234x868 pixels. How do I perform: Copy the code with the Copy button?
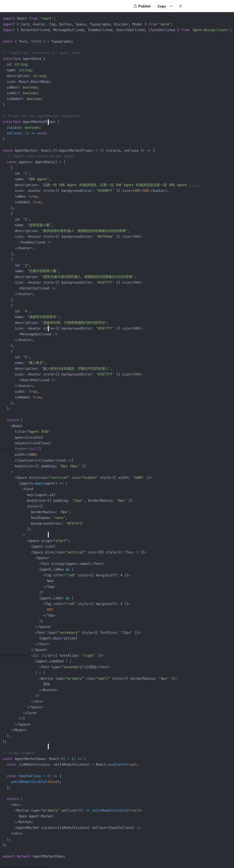coord(161,6)
